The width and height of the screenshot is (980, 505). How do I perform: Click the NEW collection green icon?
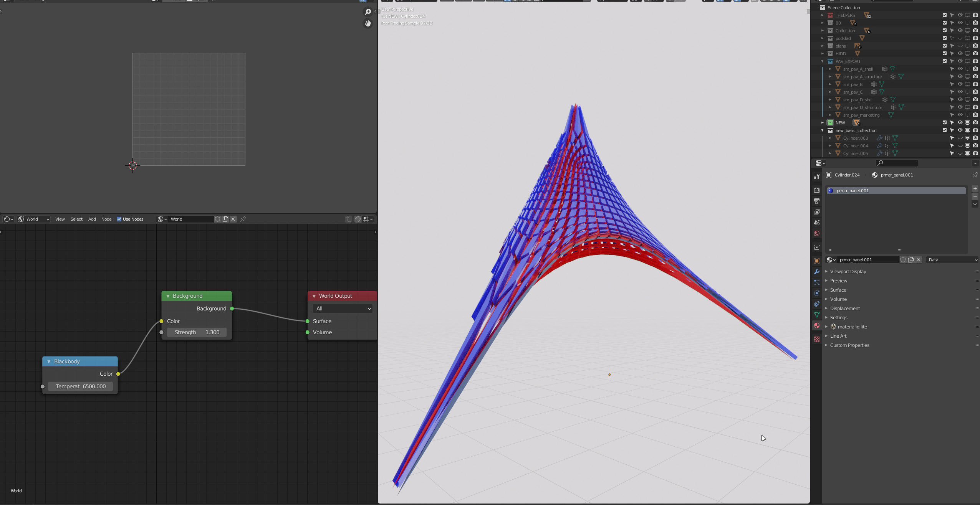click(x=830, y=123)
